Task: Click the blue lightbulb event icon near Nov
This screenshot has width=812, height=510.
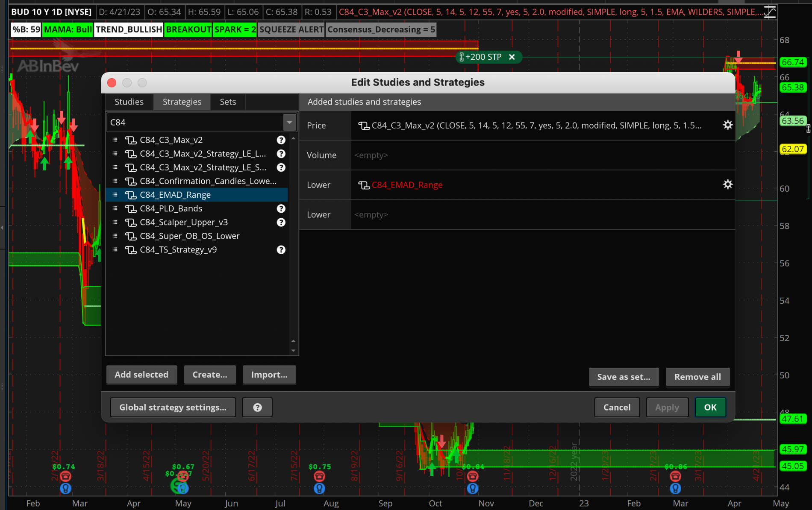Action: point(472,488)
